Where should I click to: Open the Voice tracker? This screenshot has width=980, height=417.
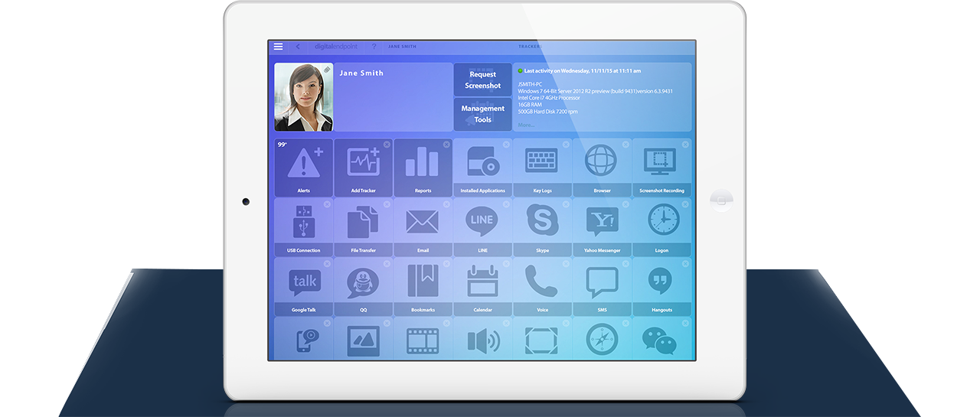542,287
